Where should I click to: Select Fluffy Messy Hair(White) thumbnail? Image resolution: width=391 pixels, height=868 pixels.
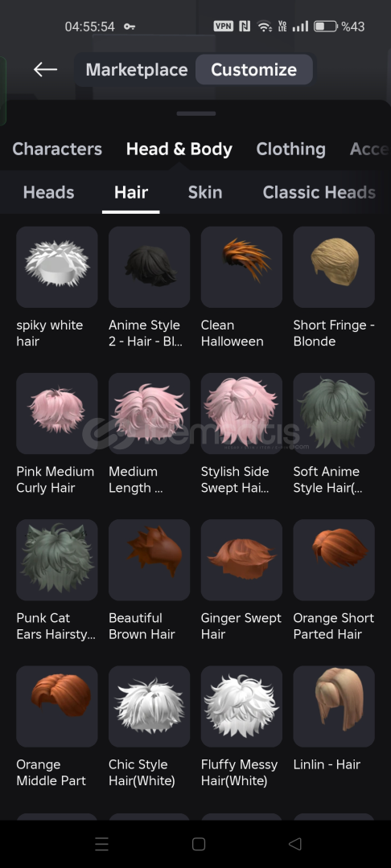[241, 706]
